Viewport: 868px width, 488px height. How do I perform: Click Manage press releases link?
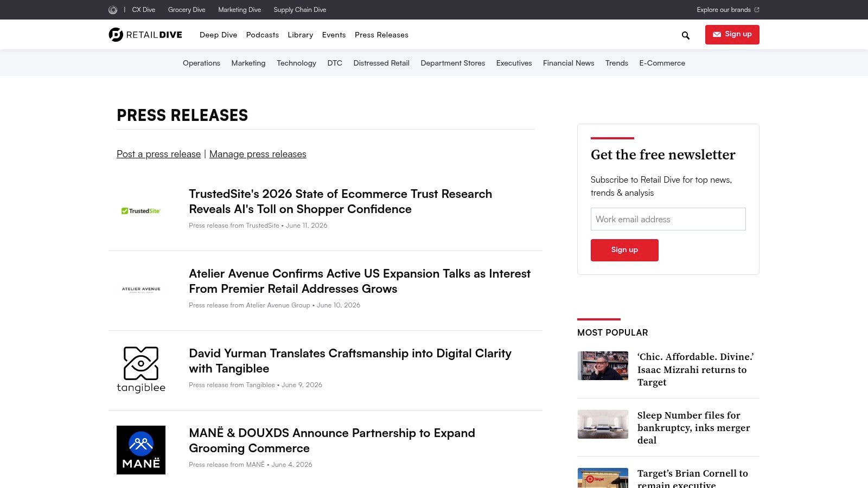click(258, 154)
